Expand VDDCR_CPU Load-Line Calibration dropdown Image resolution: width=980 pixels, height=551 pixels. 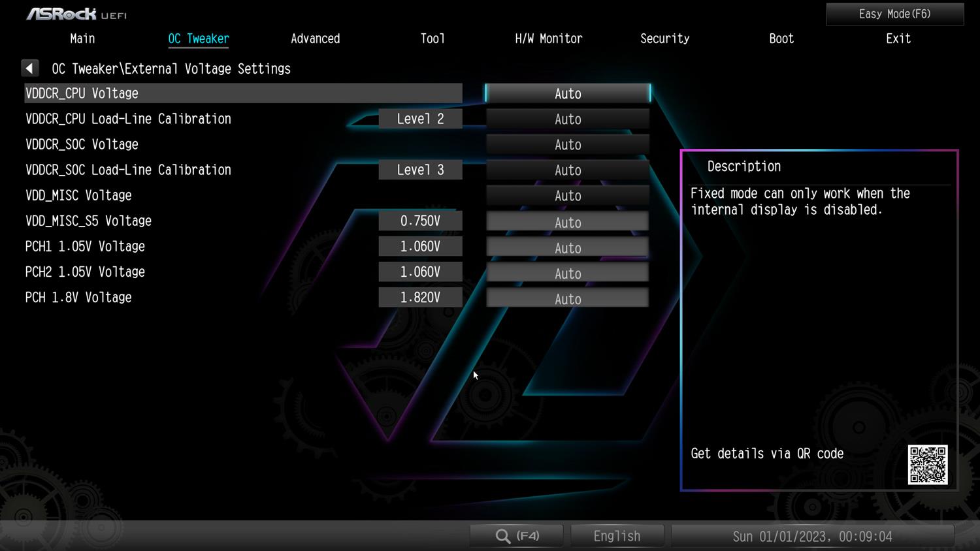pos(567,119)
